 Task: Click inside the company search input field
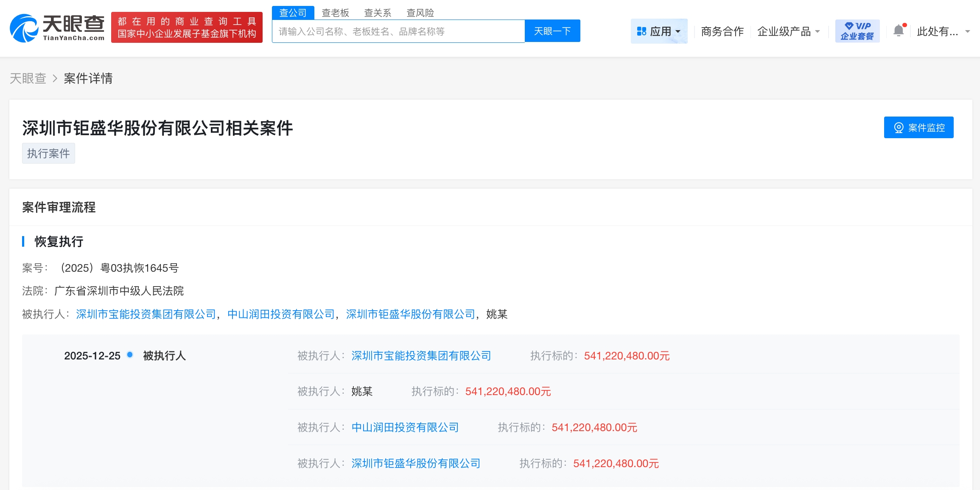click(398, 31)
